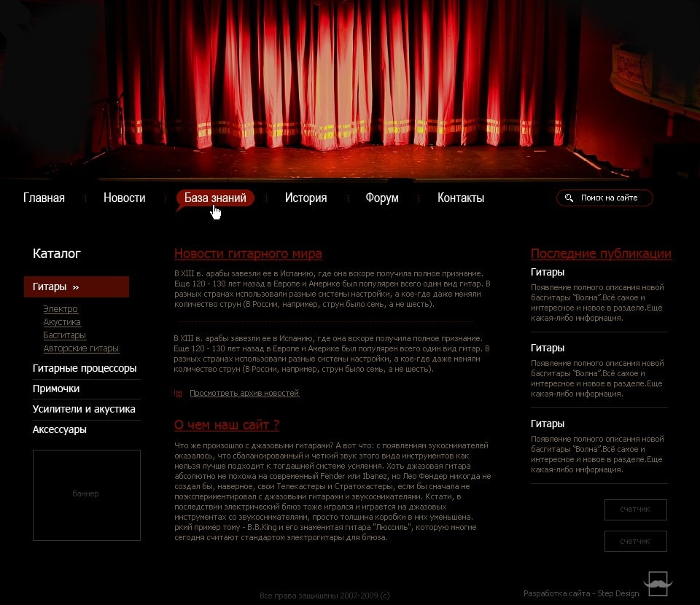Viewport: 700px width, 605px height.
Task: Open Просмотреть архив новостей link
Action: (x=244, y=393)
